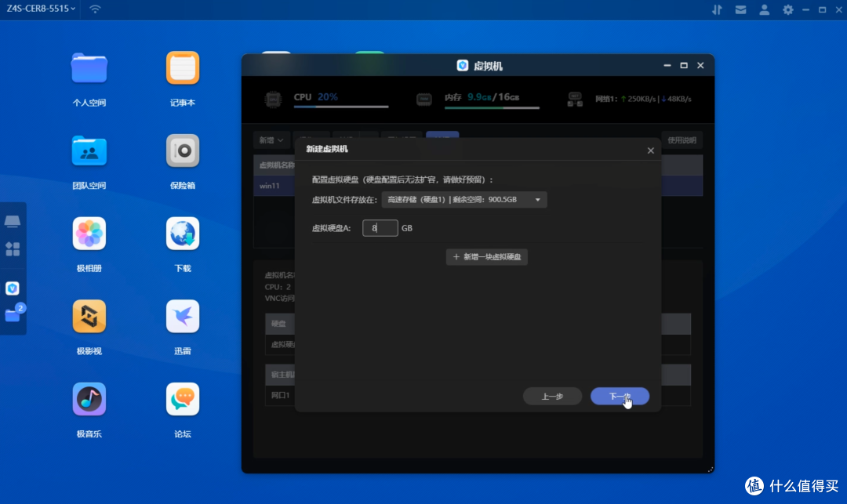Open user account icon in top bar

[765, 9]
